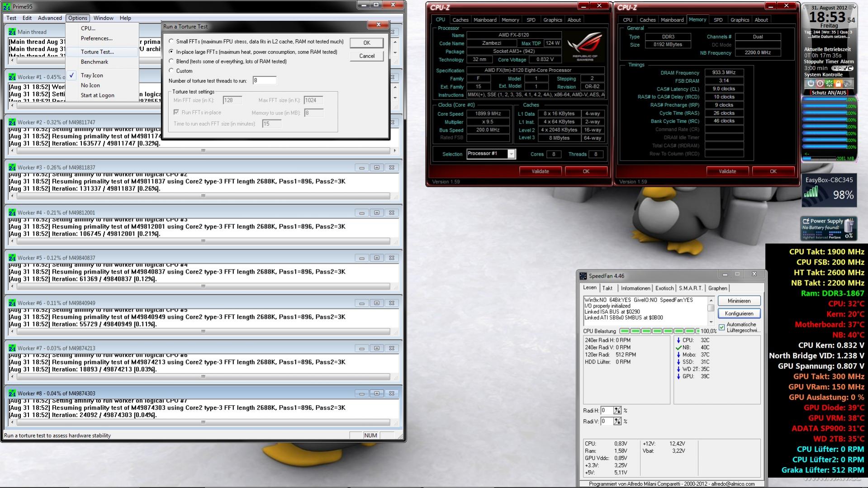Screen dimensions: 868x488
Task: Click OK in the right CPU-Z Memory window
Action: (773, 171)
